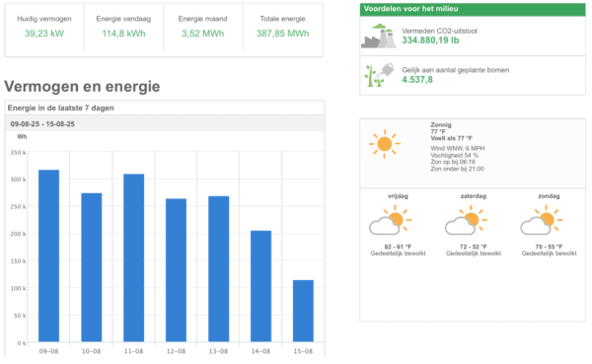Click the Voelt als 77 °F text
The height and width of the screenshot is (364, 592).
tap(451, 138)
